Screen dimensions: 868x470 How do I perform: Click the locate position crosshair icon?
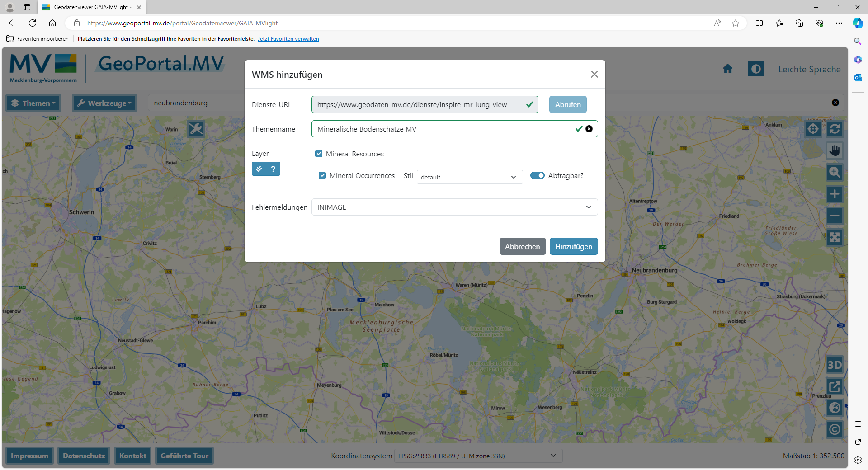[x=813, y=129]
